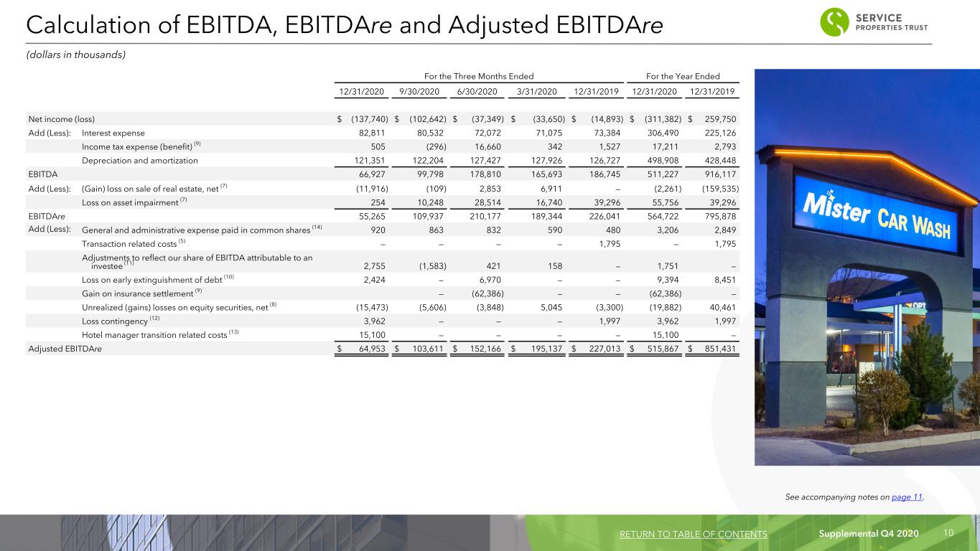980x551 pixels.
Task: Open the Mister Car Wash photo
Action: [867, 268]
